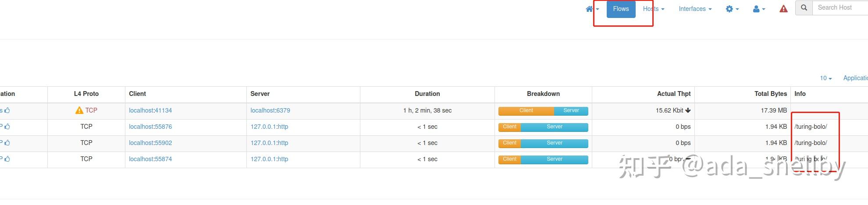868x205 pixels.
Task: Sort by the Duration column header
Action: (x=427, y=94)
